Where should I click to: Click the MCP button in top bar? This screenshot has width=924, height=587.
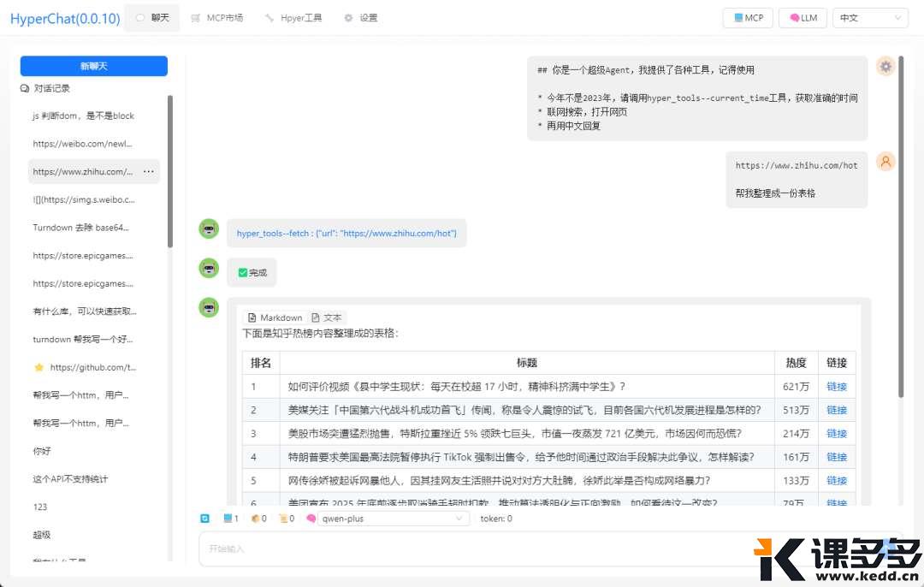coord(749,18)
